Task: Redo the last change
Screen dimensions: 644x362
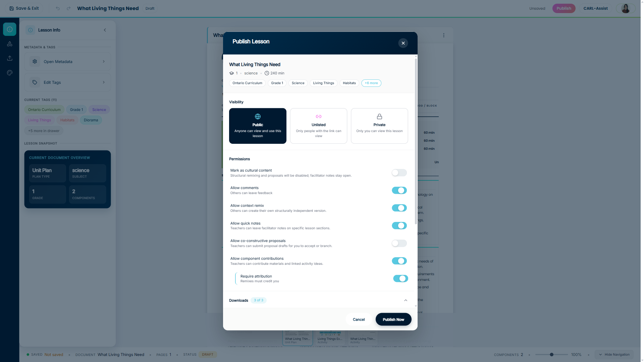Action: [x=69, y=8]
